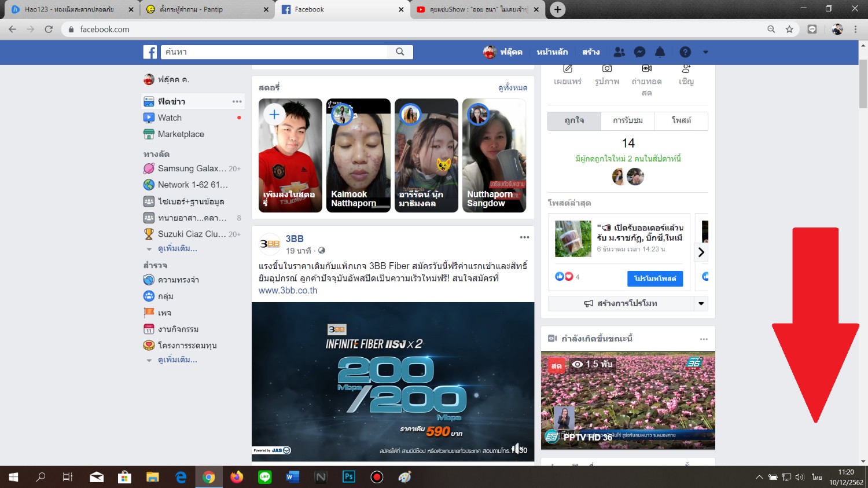
Task: Open Microsoft Word from the taskbar
Action: [293, 477]
